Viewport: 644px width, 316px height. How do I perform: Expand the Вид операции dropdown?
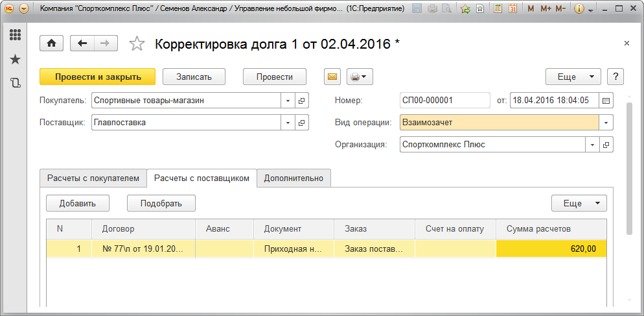point(606,122)
